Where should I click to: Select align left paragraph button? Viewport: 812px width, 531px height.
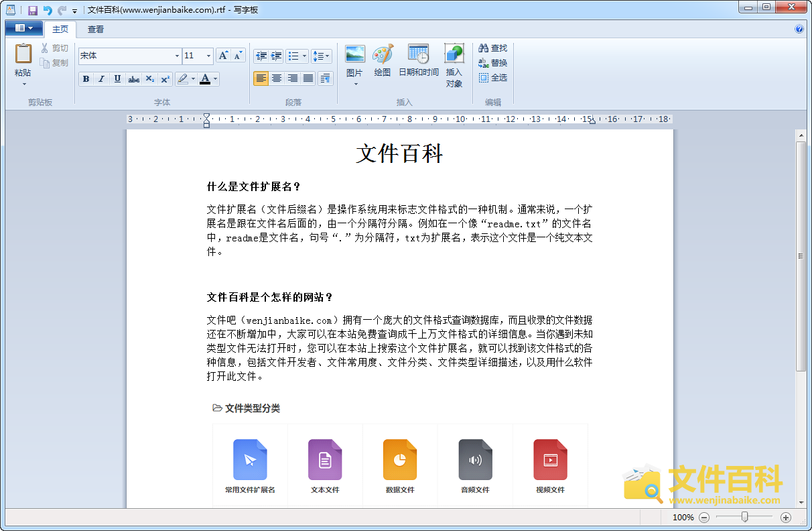(261, 78)
